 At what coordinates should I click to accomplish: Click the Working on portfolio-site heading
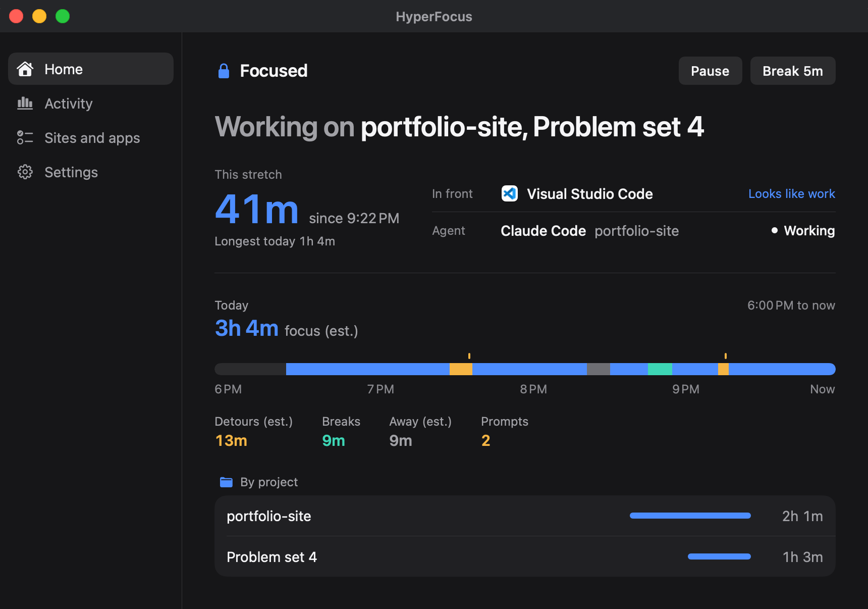click(459, 127)
